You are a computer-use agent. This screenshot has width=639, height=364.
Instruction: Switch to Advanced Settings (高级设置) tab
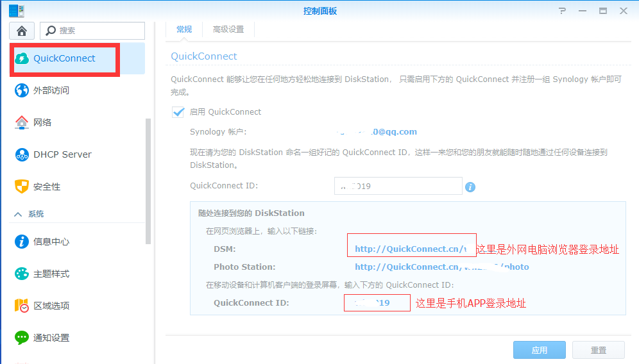pyautogui.click(x=228, y=29)
